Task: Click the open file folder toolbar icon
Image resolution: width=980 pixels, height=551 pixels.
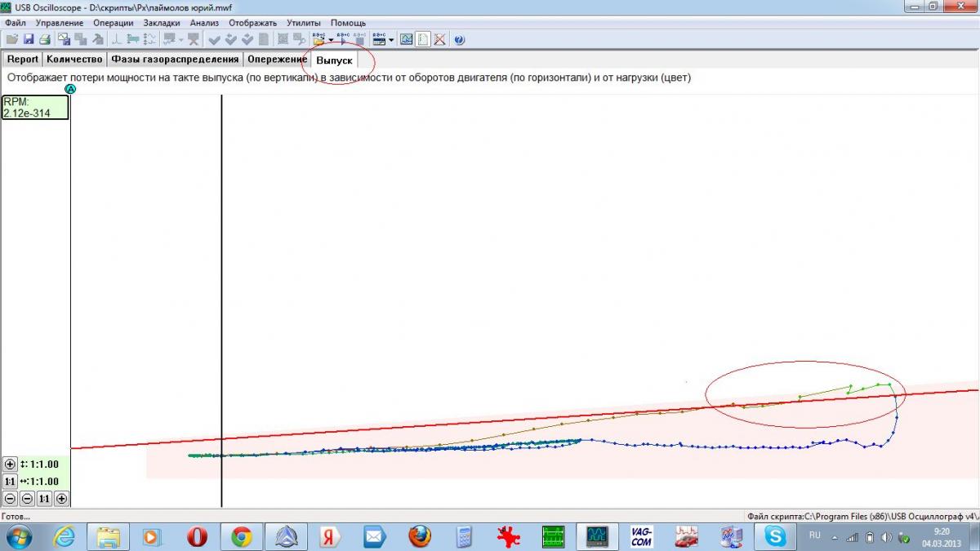Action: coord(12,39)
